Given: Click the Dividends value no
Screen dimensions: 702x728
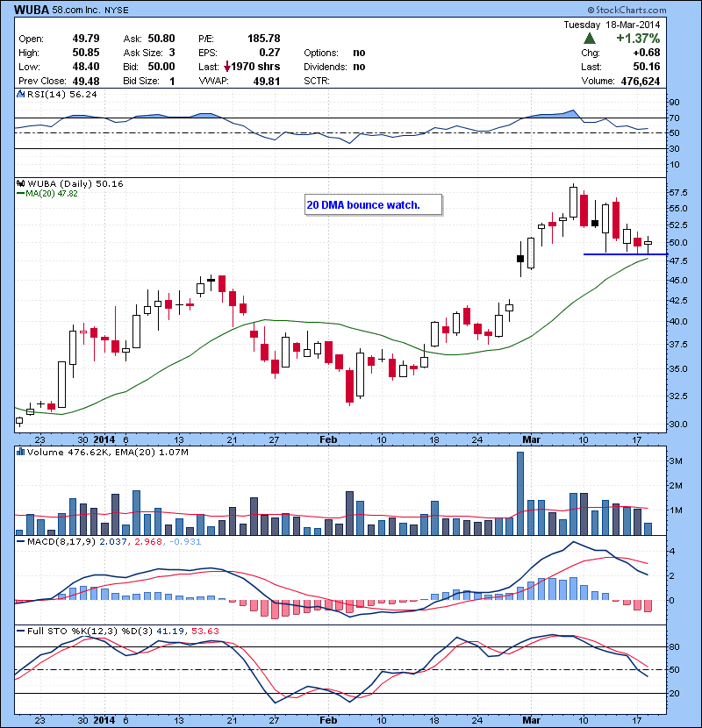Looking at the screenshot, I should (x=359, y=67).
